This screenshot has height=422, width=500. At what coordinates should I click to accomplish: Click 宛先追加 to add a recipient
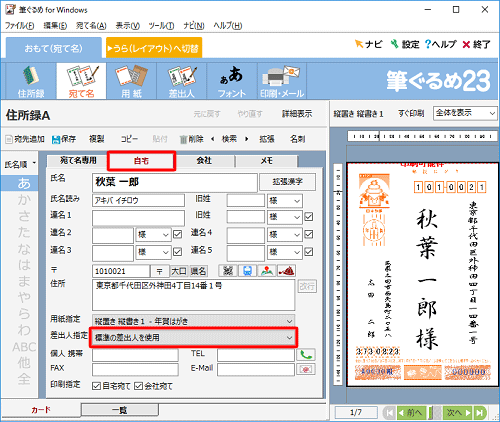tap(25, 139)
